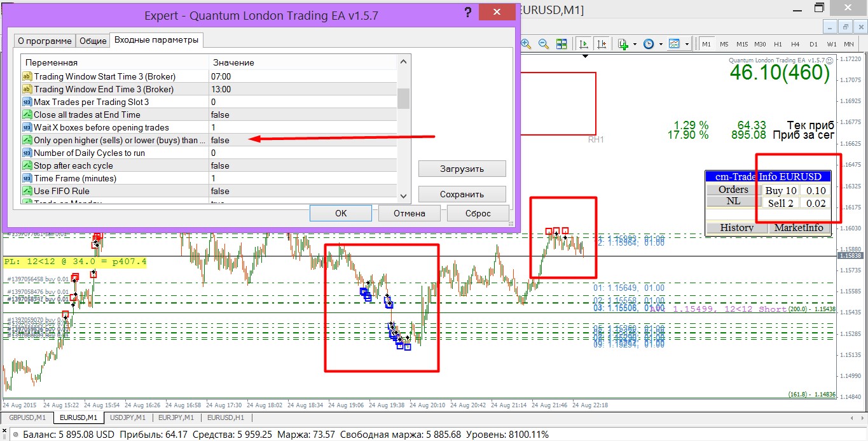868x441 pixels.
Task: Click the Zoom Out magnifier icon
Action: (x=544, y=44)
